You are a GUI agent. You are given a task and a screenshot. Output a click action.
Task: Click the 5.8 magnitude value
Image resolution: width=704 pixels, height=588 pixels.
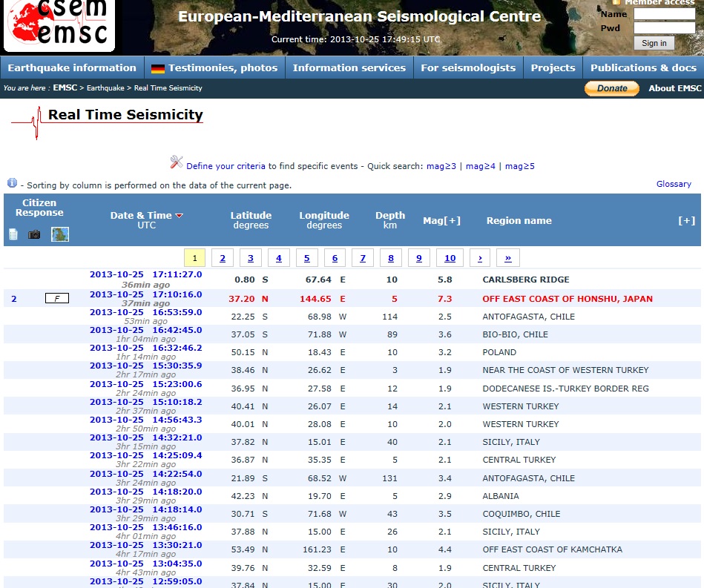point(445,280)
